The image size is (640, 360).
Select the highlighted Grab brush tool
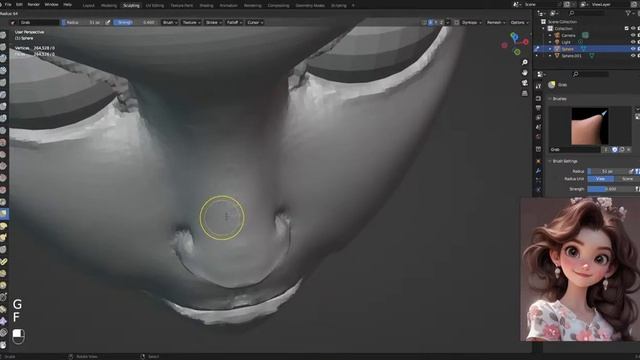click(3, 213)
